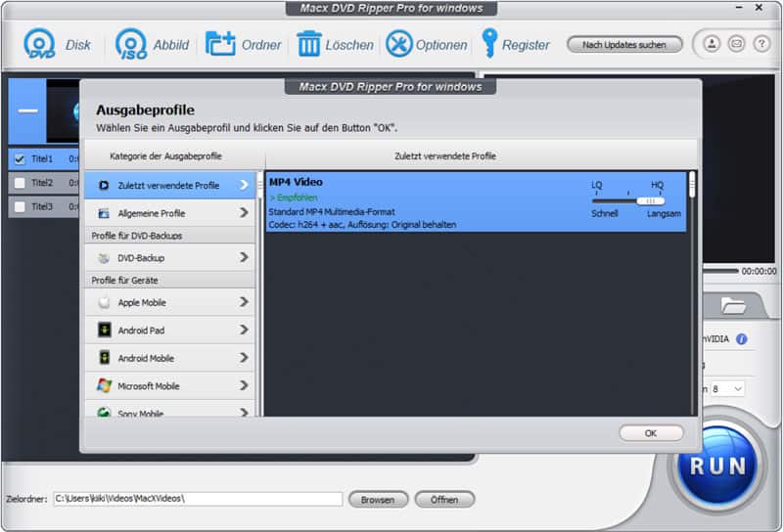Click the Disk DVD icon
The width and height of the screenshot is (783, 532).
(x=39, y=44)
